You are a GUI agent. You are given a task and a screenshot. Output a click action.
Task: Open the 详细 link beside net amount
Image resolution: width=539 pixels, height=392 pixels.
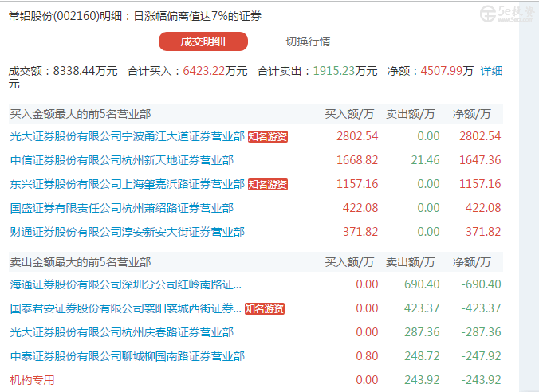(491, 71)
